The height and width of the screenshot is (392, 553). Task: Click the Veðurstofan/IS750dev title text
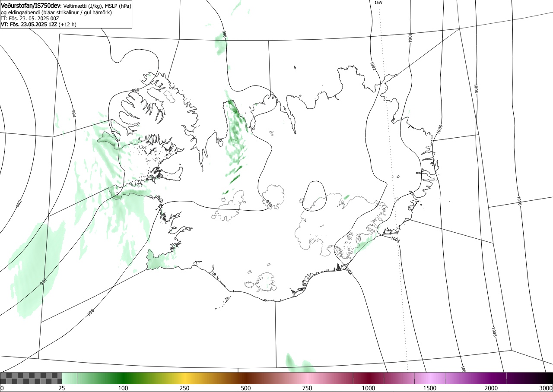tap(31, 6)
